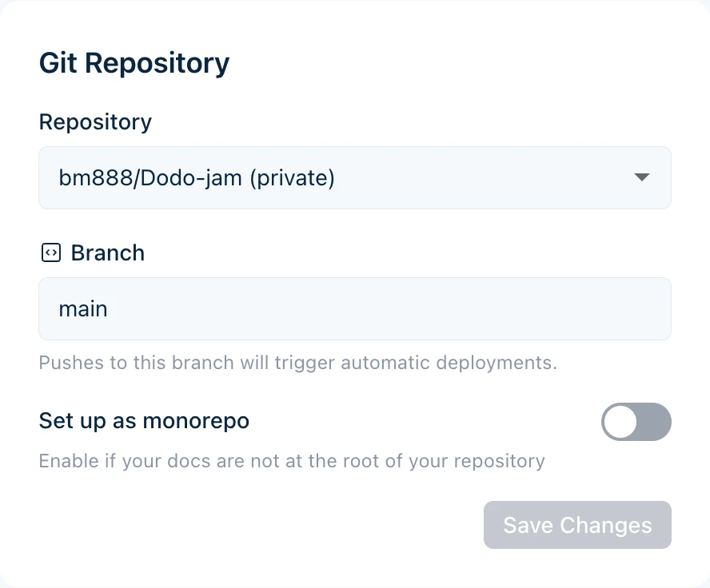Click the code brackets icon beside Branch
The width and height of the screenshot is (710, 588).
pyautogui.click(x=50, y=253)
